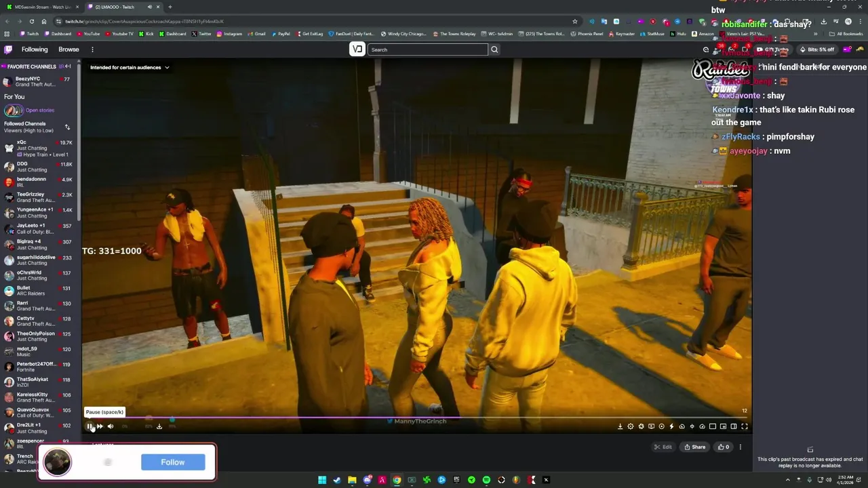
Task: Select ThatSoAlykat channel
Action: click(39, 382)
